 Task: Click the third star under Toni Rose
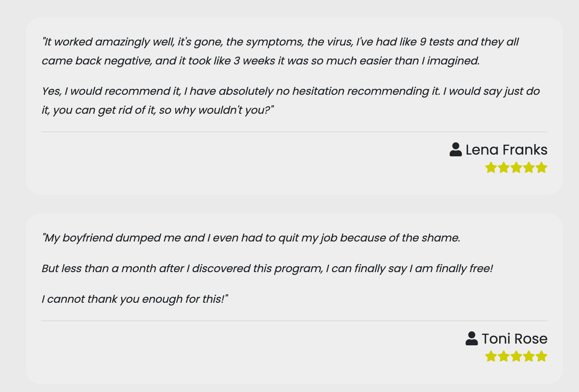(x=516, y=356)
